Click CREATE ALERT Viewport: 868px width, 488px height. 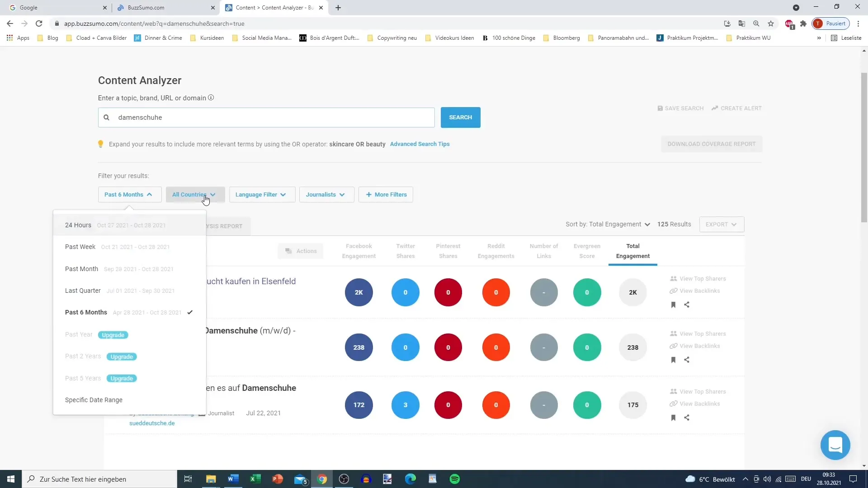point(736,108)
